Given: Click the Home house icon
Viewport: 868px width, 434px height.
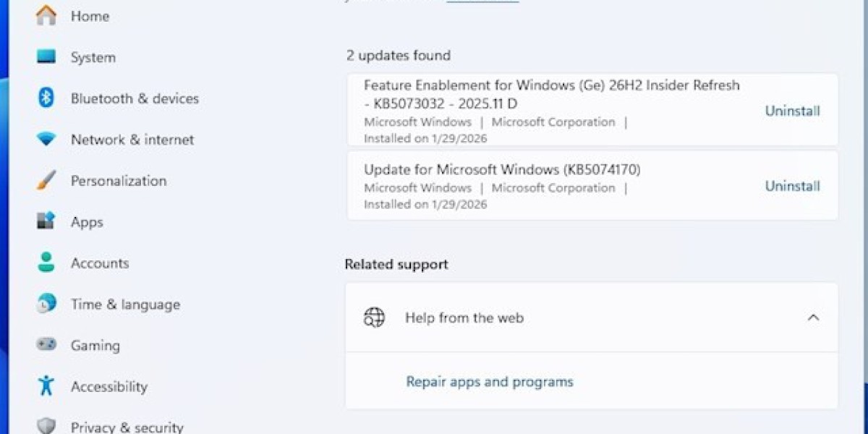Looking at the screenshot, I should coord(46,16).
